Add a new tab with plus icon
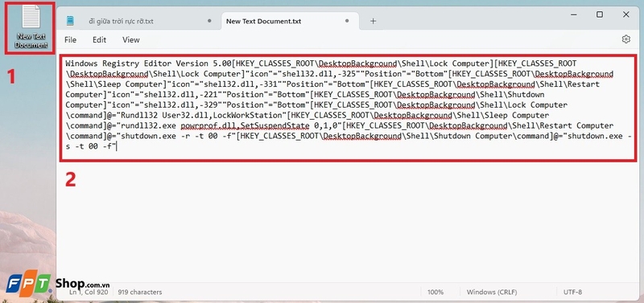This screenshot has width=644, height=303. pyautogui.click(x=373, y=21)
